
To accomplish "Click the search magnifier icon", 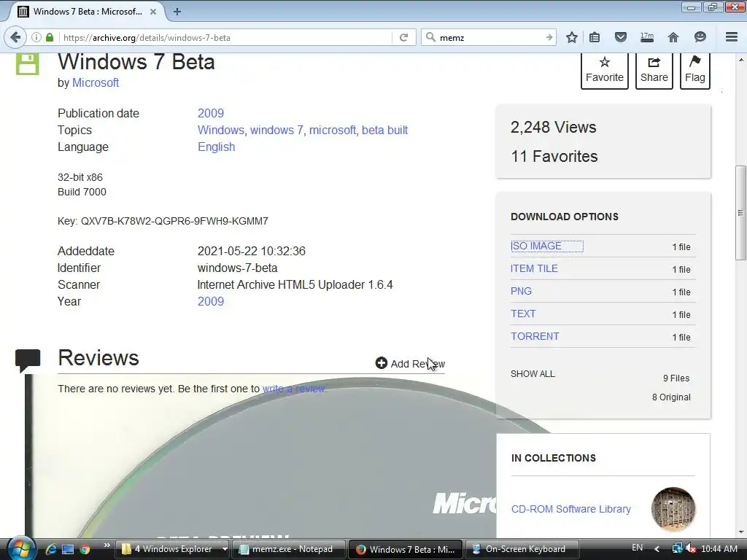I will [430, 37].
